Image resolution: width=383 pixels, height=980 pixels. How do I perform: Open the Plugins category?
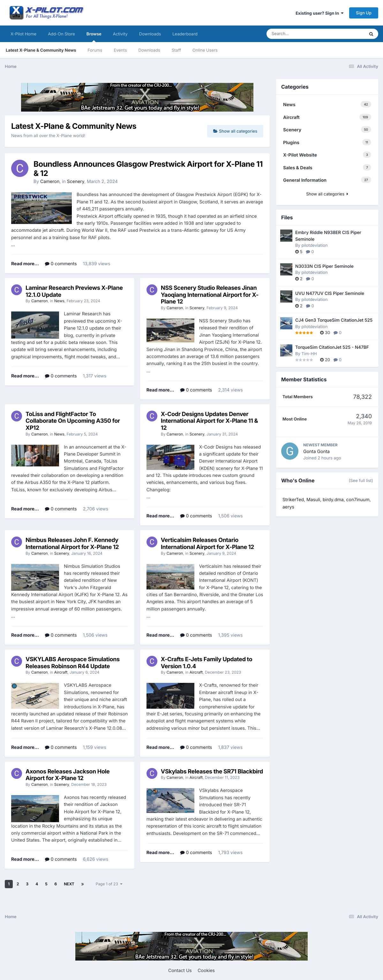pyautogui.click(x=291, y=143)
